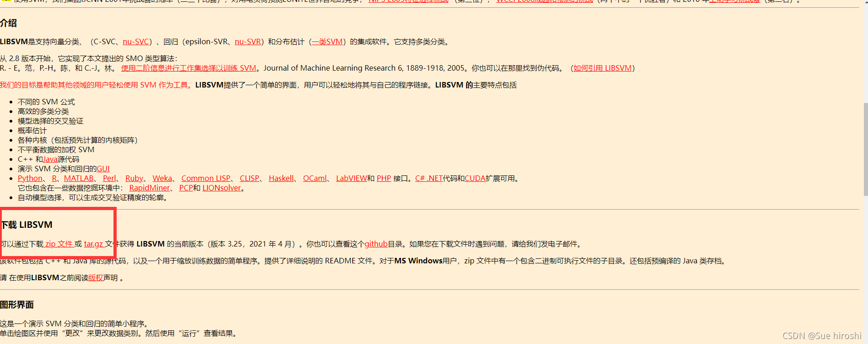
Task: Open the Ruby interface link
Action: (x=134, y=179)
